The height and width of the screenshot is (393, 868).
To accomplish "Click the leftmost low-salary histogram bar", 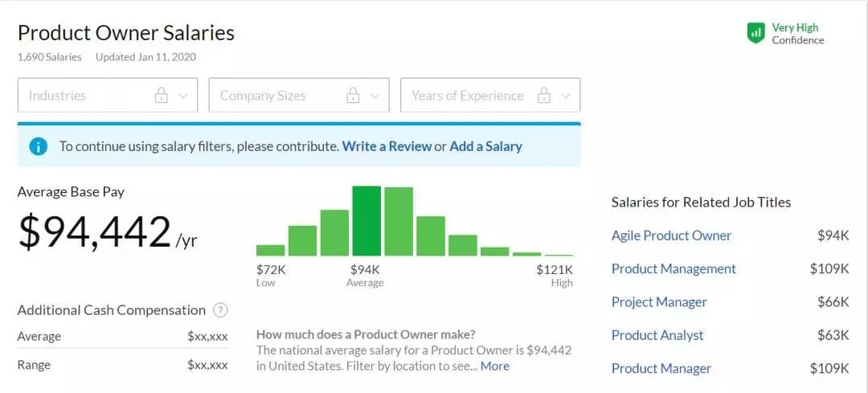I will 271,250.
